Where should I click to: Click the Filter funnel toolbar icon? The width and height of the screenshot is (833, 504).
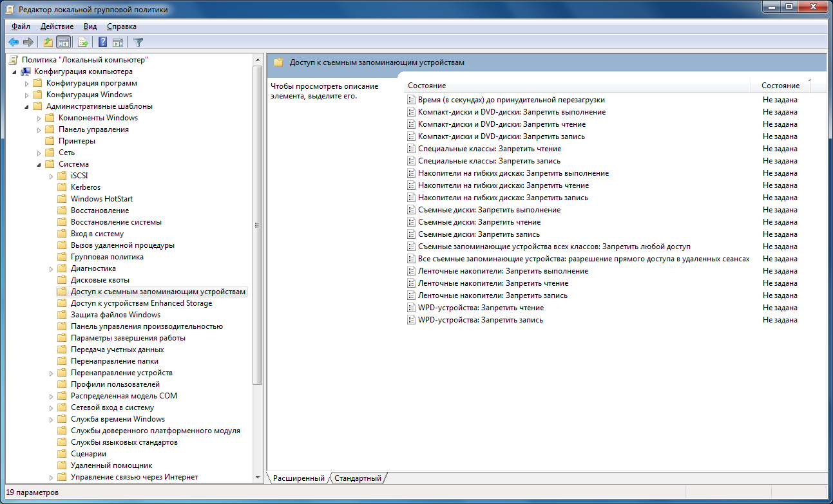tap(138, 42)
